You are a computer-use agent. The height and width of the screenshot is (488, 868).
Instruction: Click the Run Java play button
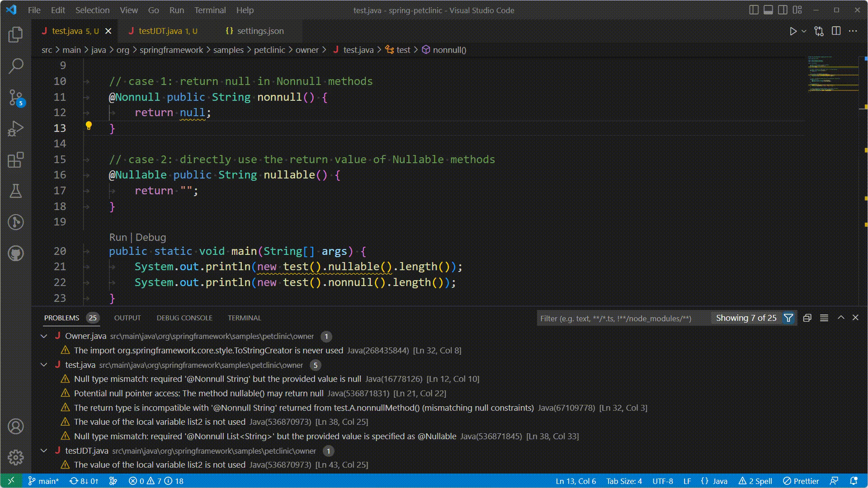793,31
